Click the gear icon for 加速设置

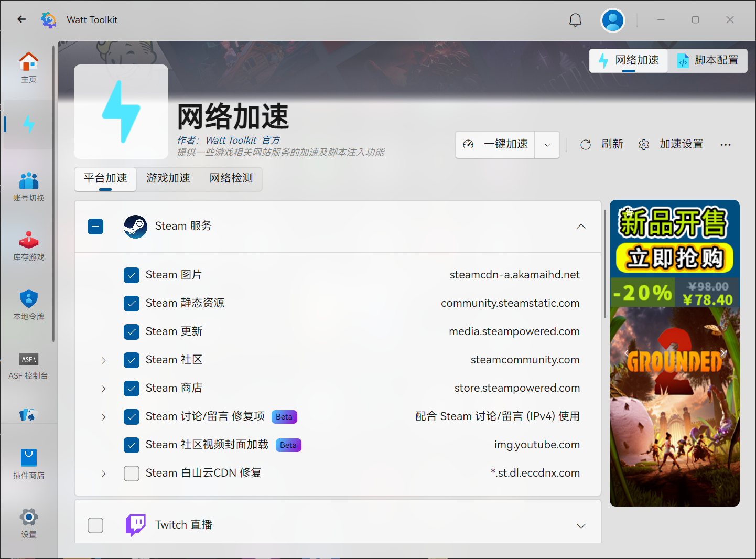tap(644, 145)
